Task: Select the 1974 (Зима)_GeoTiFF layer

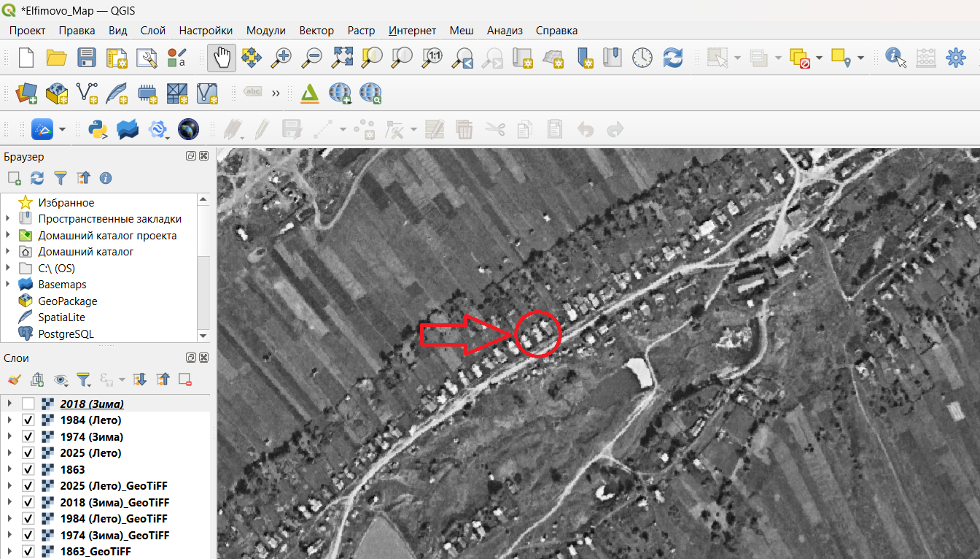Action: click(x=114, y=535)
